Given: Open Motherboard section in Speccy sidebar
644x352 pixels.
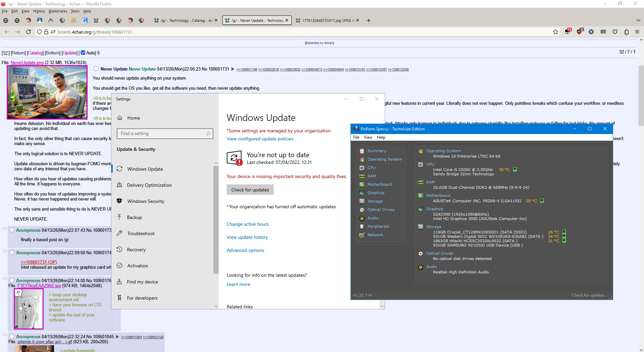Looking at the screenshot, I should (379, 184).
